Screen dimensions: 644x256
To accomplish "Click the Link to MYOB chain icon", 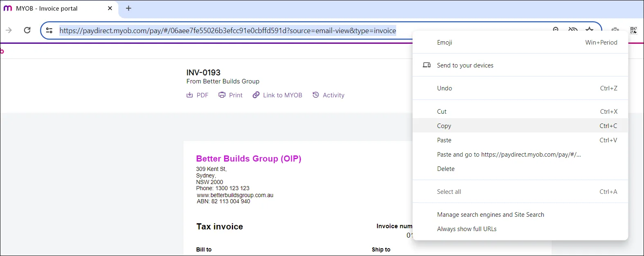I will pos(256,95).
